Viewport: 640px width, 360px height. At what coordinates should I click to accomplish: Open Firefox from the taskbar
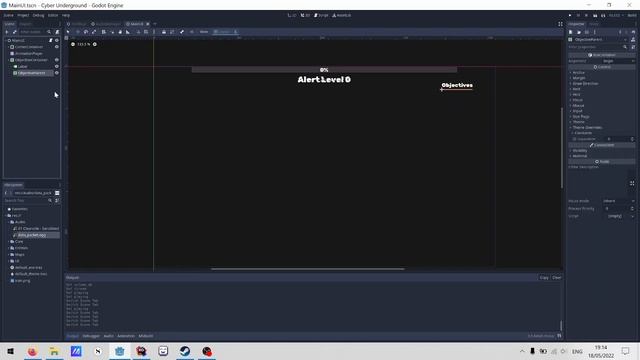pos(32,351)
